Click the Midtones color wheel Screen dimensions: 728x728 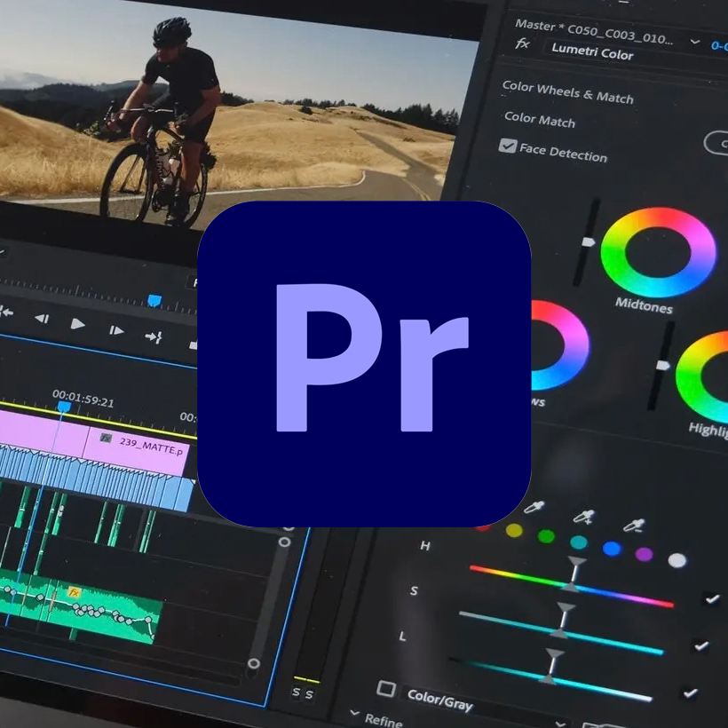click(658, 252)
